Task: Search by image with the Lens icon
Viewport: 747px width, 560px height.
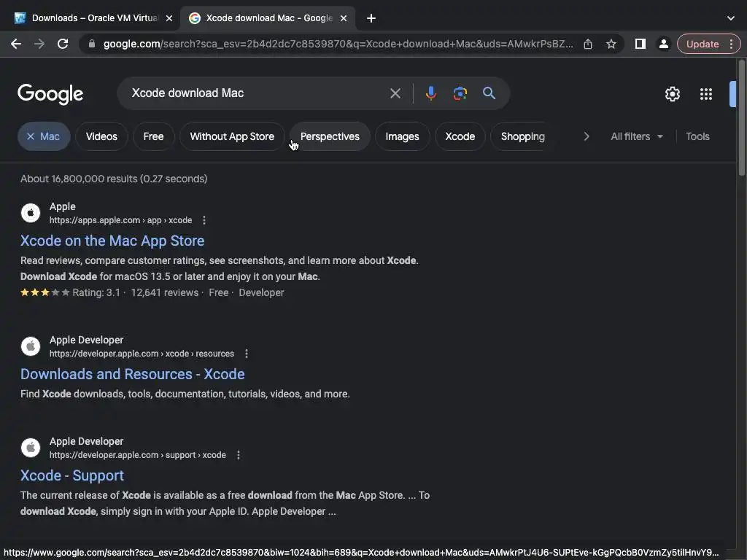Action: (460, 93)
